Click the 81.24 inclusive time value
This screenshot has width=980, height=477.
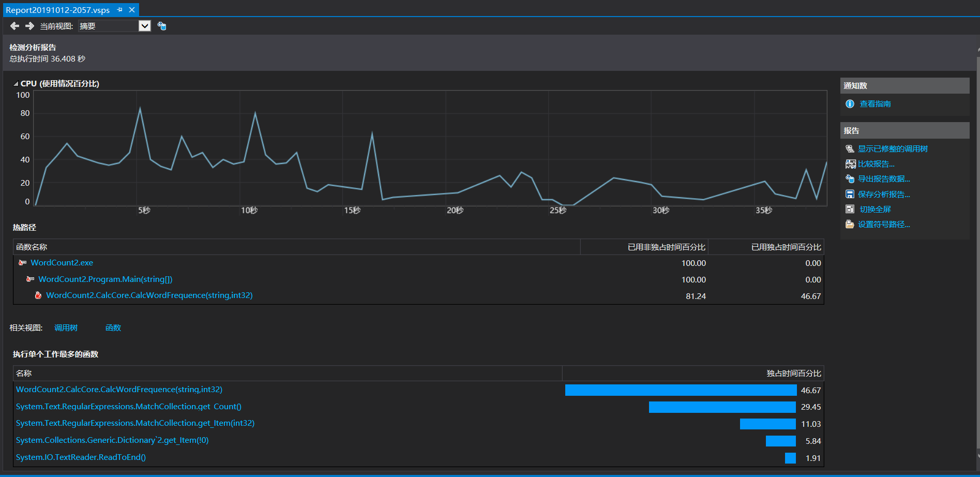pos(696,296)
